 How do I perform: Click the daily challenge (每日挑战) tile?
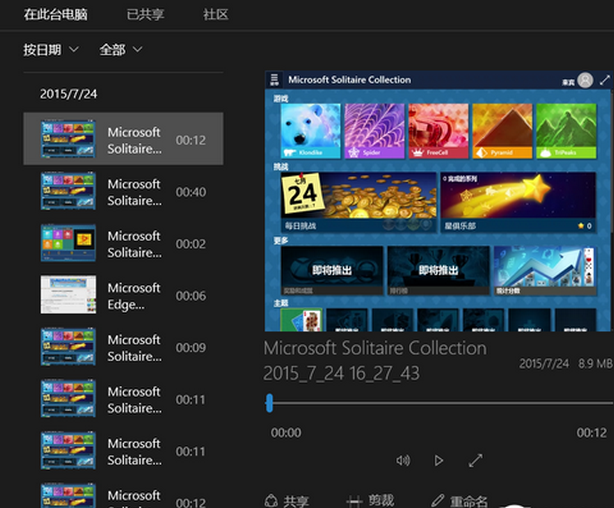(x=359, y=202)
